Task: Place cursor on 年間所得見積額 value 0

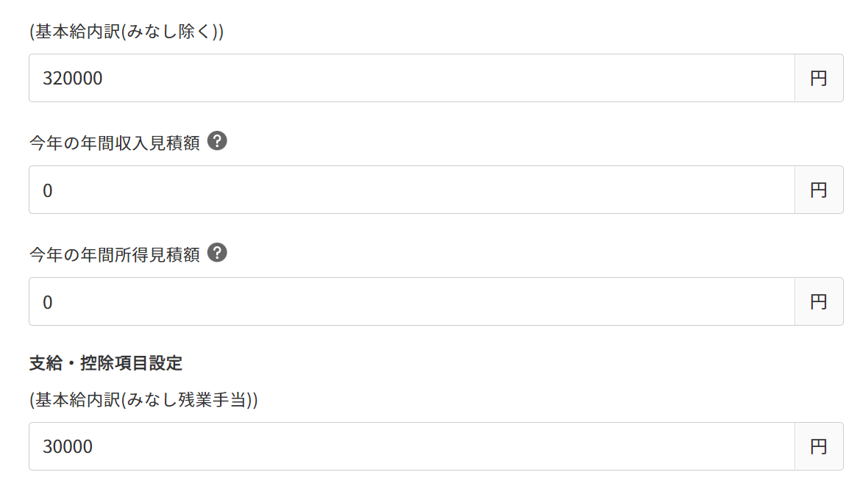Action: [48, 302]
